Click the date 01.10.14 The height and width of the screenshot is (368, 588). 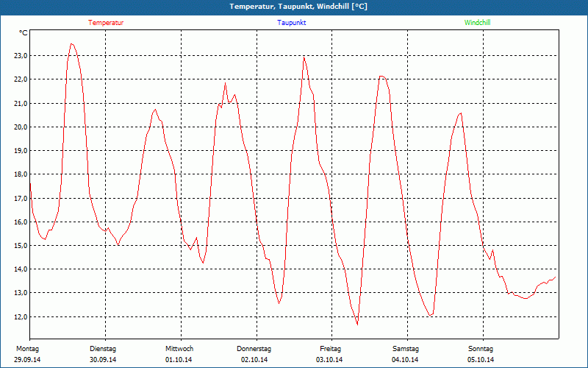[179, 360]
